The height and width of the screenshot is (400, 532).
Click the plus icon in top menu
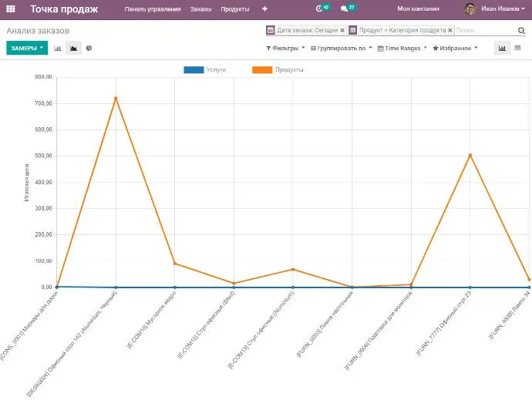click(x=265, y=9)
